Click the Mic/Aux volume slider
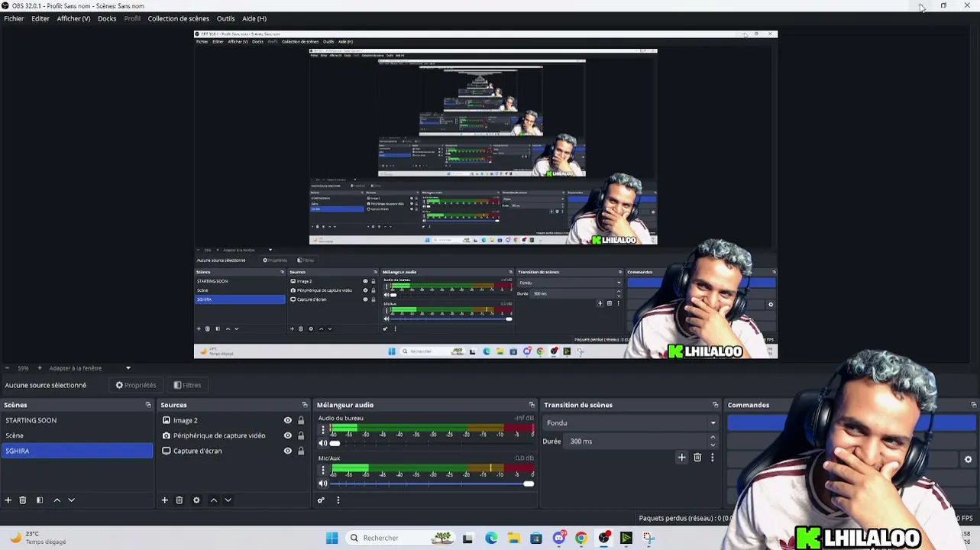The height and width of the screenshot is (550, 980). tap(432, 483)
